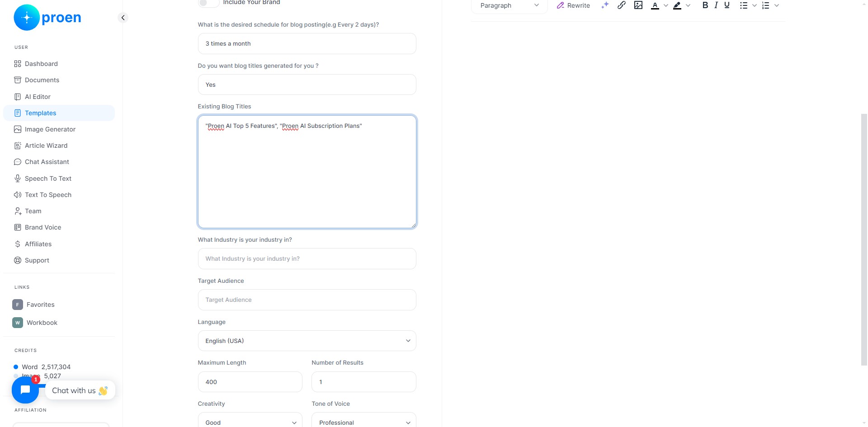
Task: Expand the highlight color options arrow
Action: tap(688, 5)
